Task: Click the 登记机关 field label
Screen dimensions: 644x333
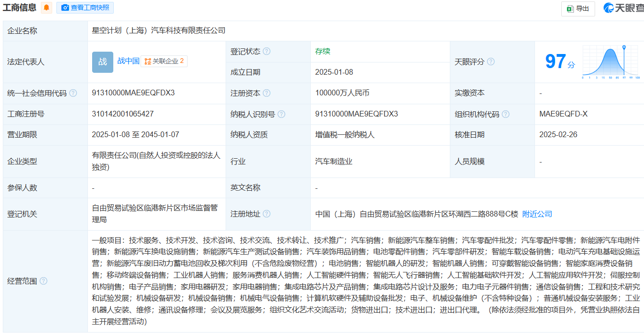Action: coord(22,214)
